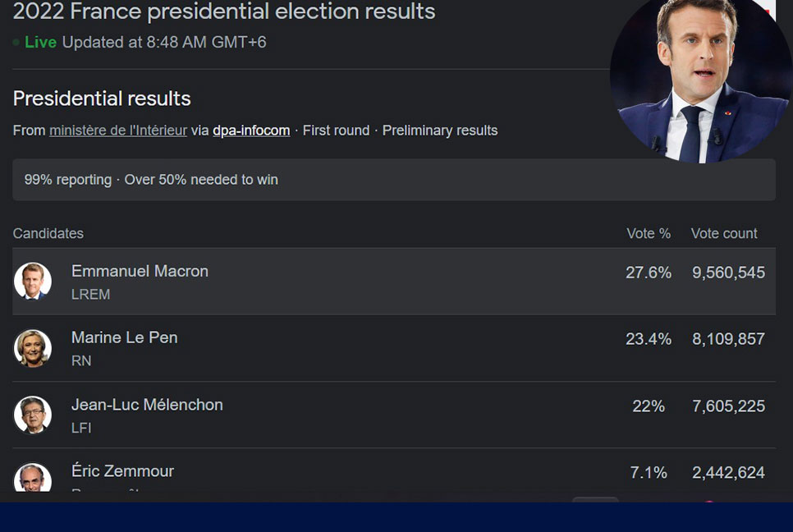This screenshot has width=793, height=532.
Task: Click Le Pen's 23.4% vote percentage
Action: pyautogui.click(x=649, y=339)
